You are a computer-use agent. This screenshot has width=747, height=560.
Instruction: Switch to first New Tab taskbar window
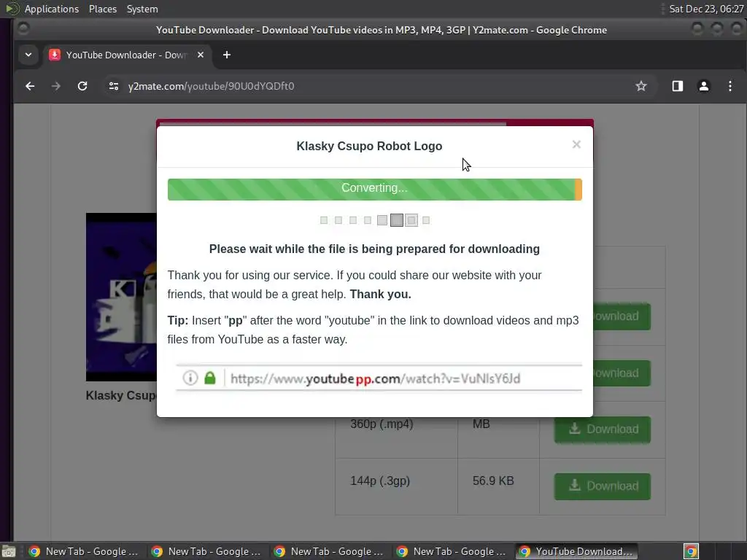click(84, 551)
